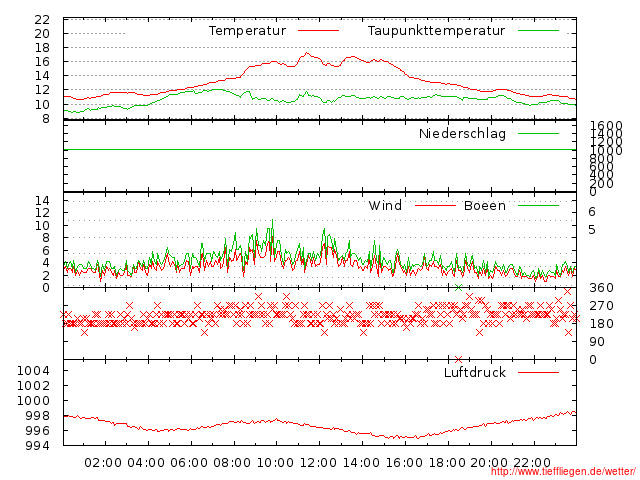
Task: Click the 08:00 time axis label
Action: pyautogui.click(x=232, y=463)
